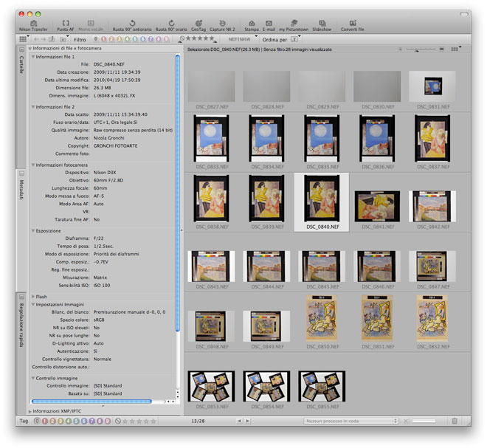The image size is (487, 448).
Task: Click the parent folder up icon
Action: pyautogui.click(x=52, y=39)
